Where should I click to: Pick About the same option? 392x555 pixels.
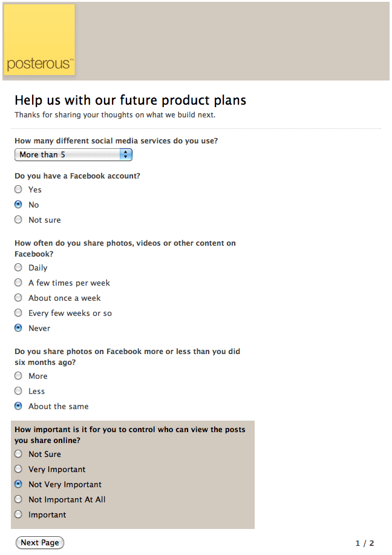[x=18, y=406]
